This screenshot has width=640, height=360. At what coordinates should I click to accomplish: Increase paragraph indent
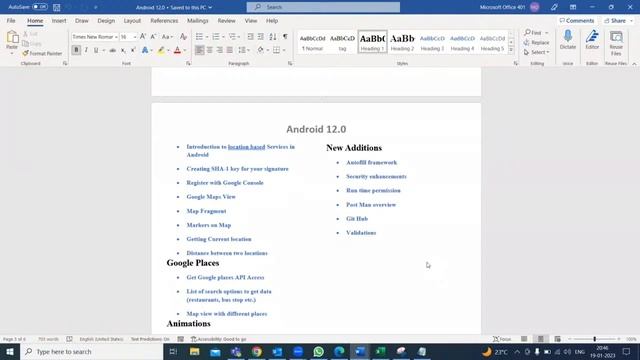point(260,37)
